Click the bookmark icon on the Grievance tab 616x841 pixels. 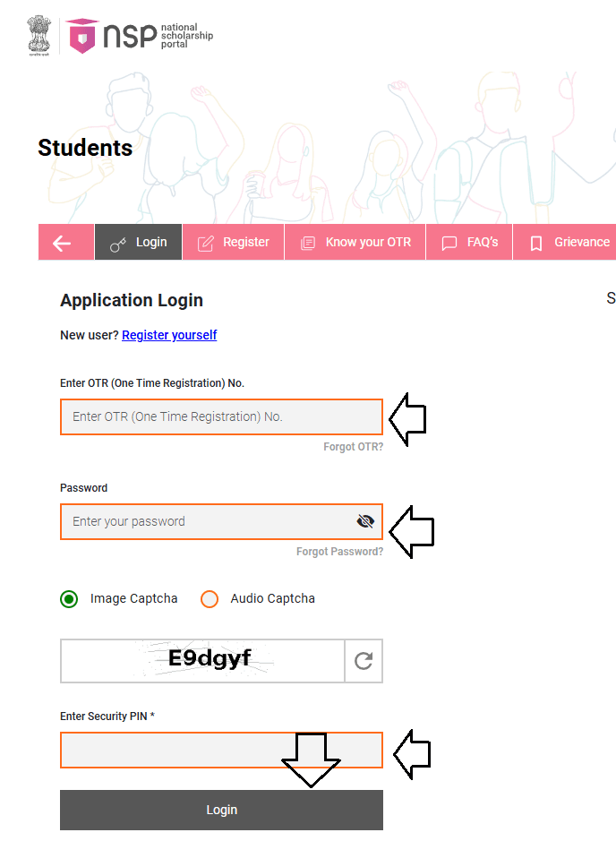click(x=535, y=242)
